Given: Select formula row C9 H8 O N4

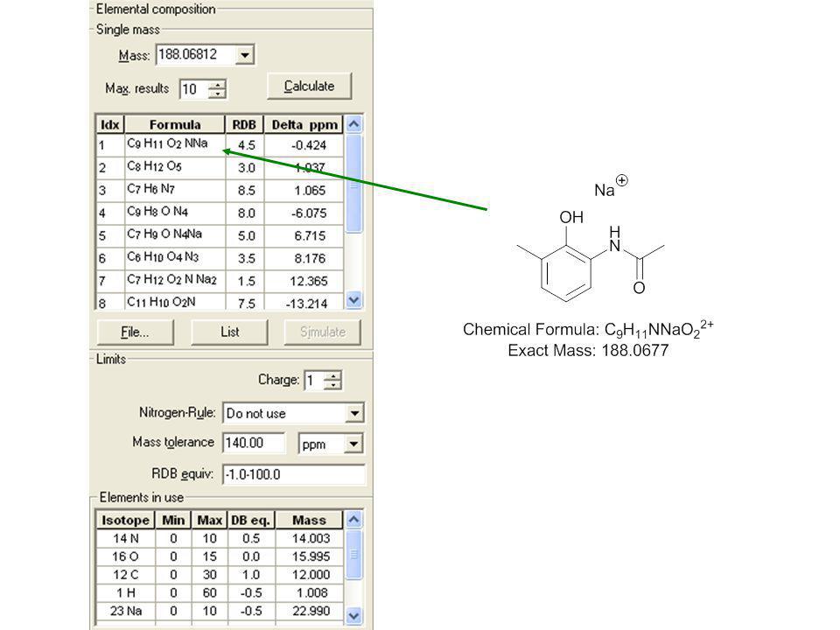Looking at the screenshot, I should pos(220,213).
